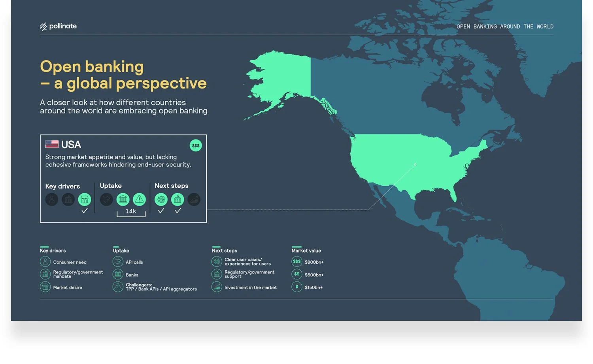
Task: Click the $$$ icon beside $800bn+
Action: pyautogui.click(x=297, y=262)
